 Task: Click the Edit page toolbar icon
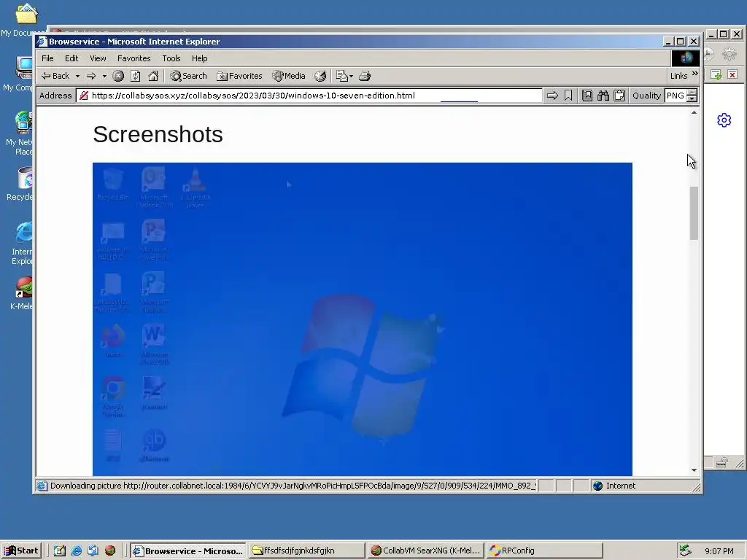341,76
